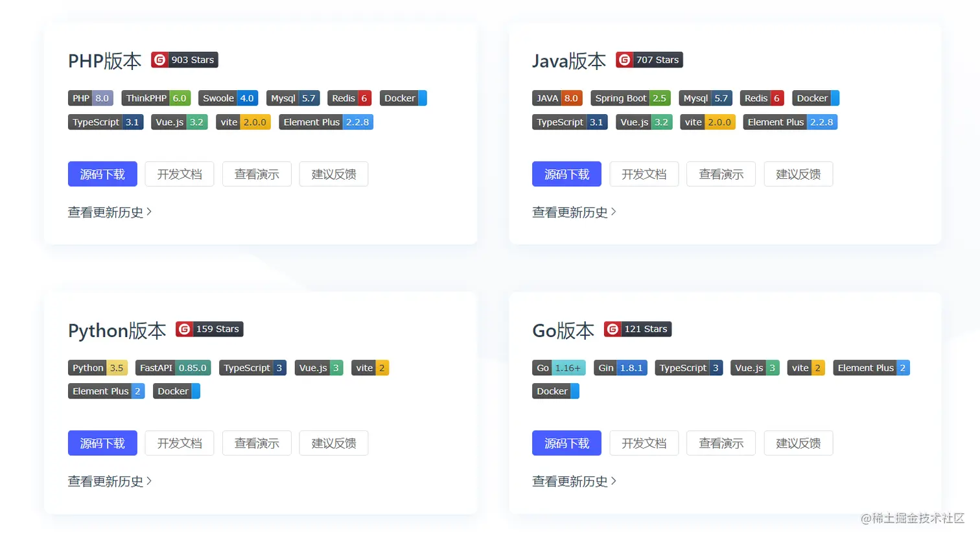Click the Gitee 159 Stars badge

[209, 329]
